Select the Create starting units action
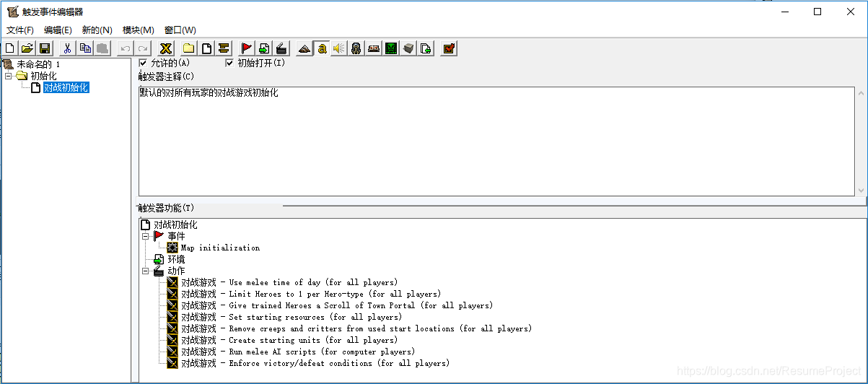868x384 pixels. coord(289,340)
